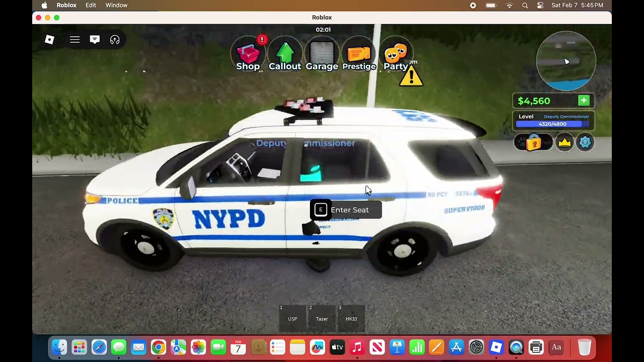Open Launchpad from the Dock
Image resolution: width=644 pixels, height=362 pixels.
79,347
